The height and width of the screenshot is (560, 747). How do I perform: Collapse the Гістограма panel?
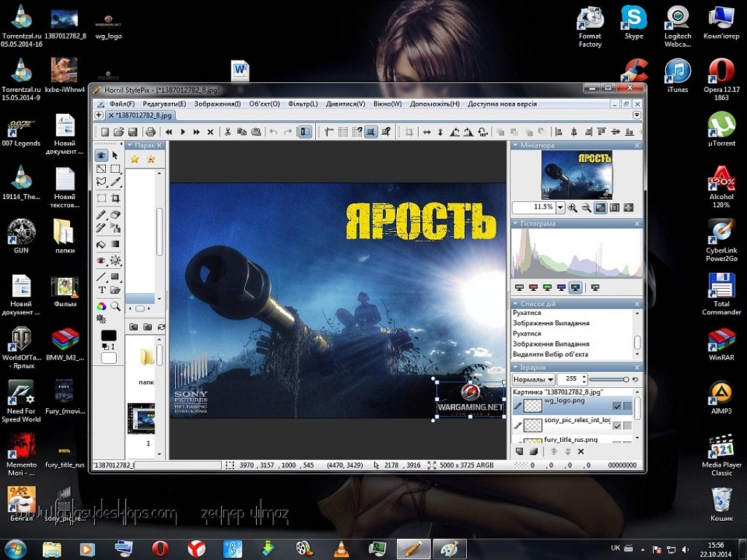coord(516,223)
